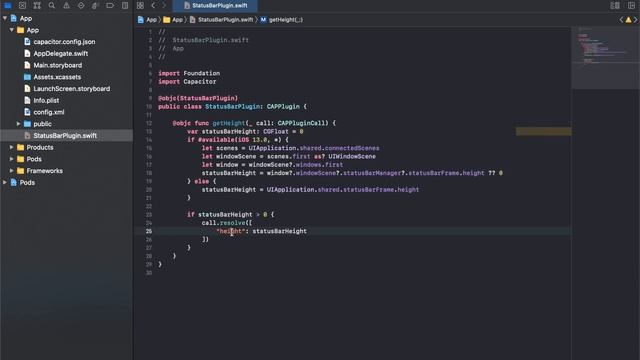Screen dimensions: 640x360
Task: Click the warning highlight marker on line 13
Action: (544, 131)
